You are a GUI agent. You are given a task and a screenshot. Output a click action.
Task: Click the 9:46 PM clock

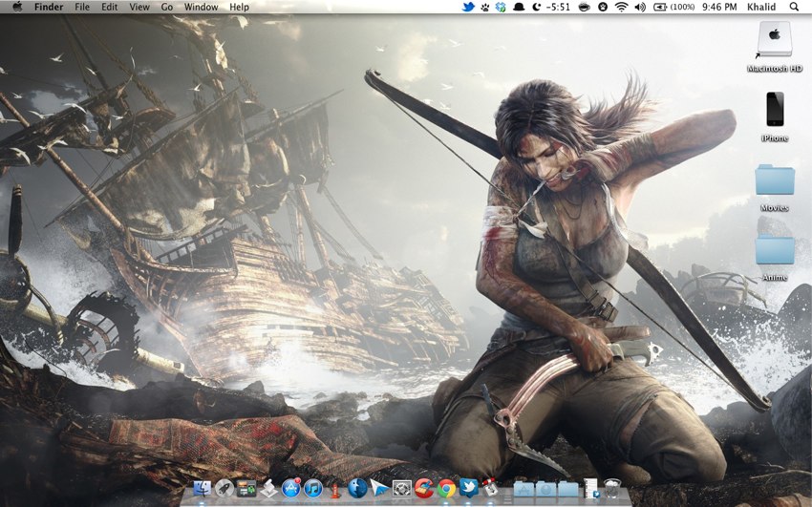pos(719,8)
